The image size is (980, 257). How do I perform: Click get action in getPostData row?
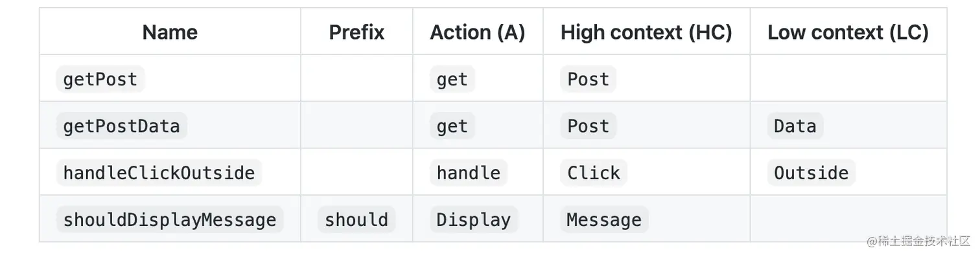pos(452,126)
